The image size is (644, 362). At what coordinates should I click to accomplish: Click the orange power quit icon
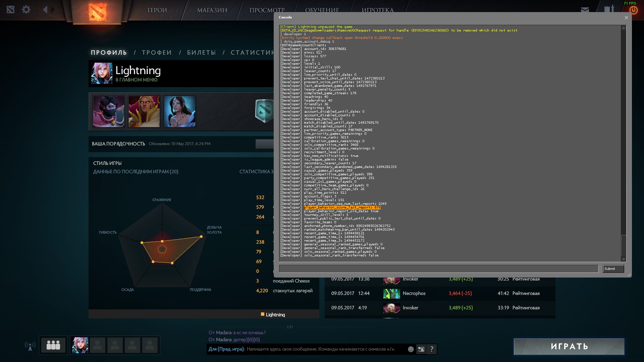pyautogui.click(x=633, y=10)
